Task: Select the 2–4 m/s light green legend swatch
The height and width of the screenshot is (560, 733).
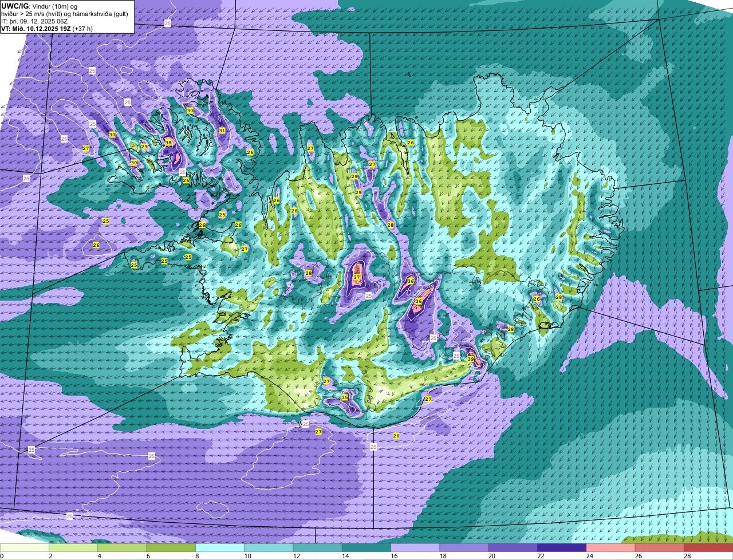Action: click(73, 548)
